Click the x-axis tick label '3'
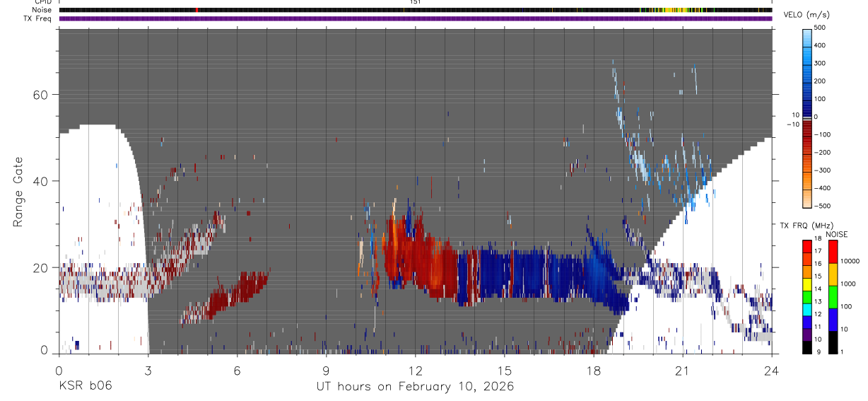 148,370
